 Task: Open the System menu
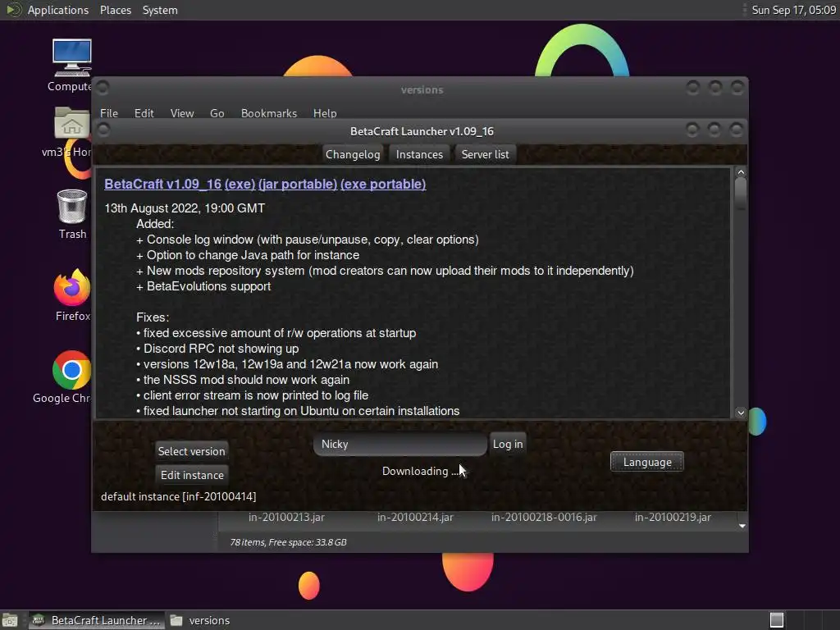click(x=160, y=10)
